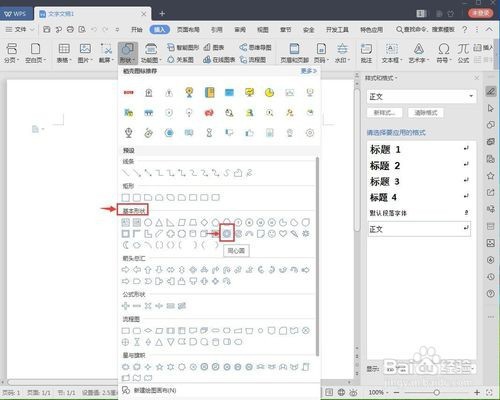Click the 分页 page break icon
The width and height of the screenshot is (500, 400).
[12, 53]
